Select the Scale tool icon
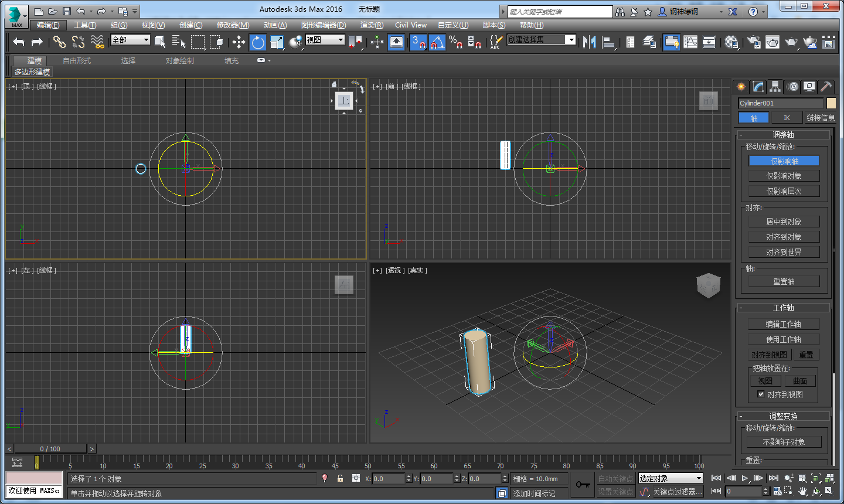This screenshot has width=844, height=504. click(x=277, y=42)
